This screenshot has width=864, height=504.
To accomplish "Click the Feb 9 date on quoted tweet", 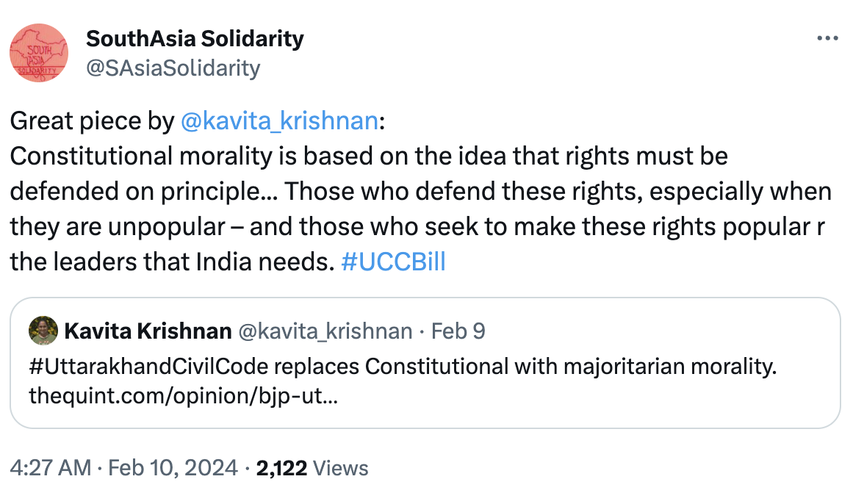I will tap(458, 331).
